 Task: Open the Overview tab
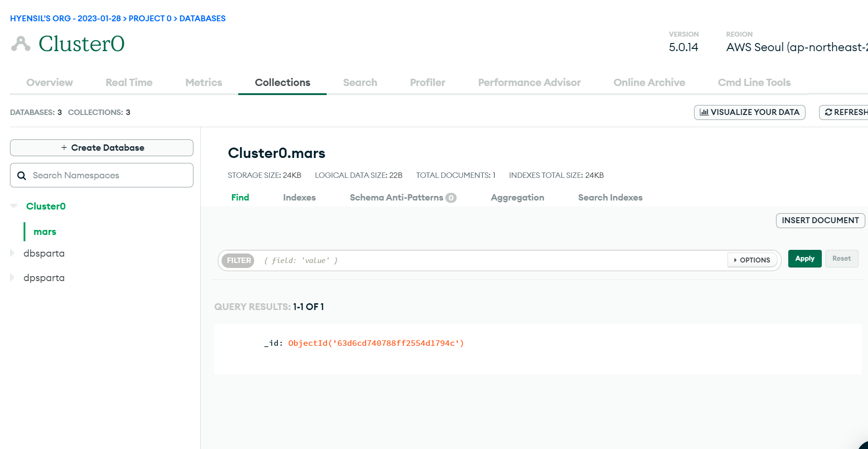pyautogui.click(x=49, y=82)
